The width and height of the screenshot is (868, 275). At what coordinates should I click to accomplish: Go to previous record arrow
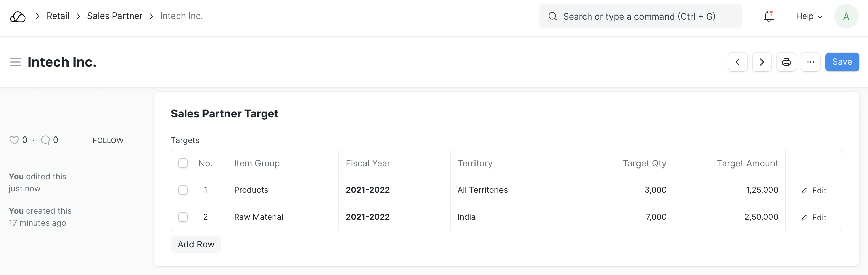click(x=737, y=62)
